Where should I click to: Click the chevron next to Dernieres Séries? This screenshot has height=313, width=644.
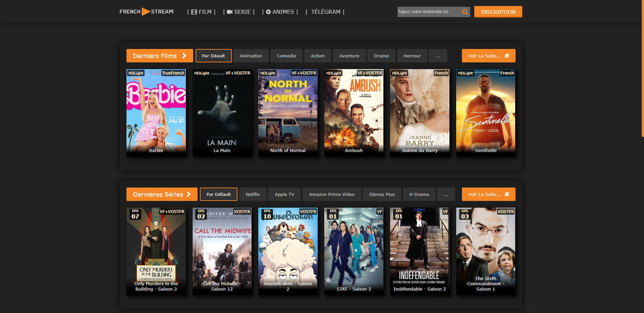point(189,194)
